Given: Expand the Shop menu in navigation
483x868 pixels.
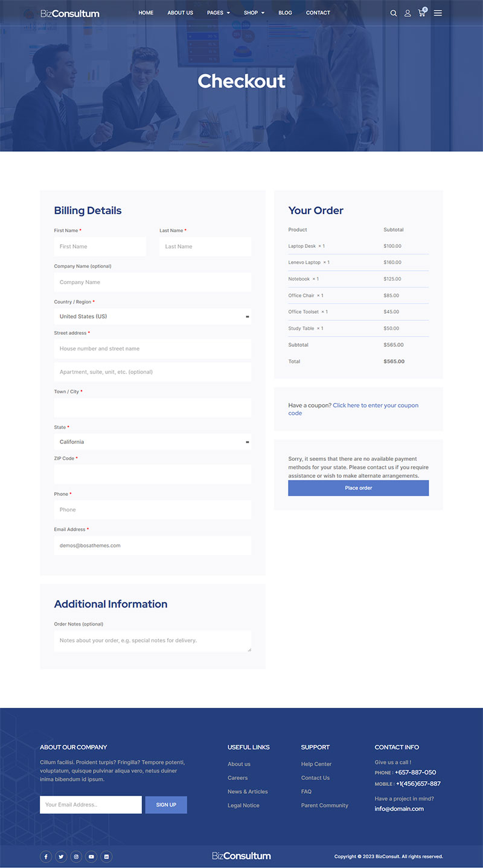Looking at the screenshot, I should coord(254,13).
